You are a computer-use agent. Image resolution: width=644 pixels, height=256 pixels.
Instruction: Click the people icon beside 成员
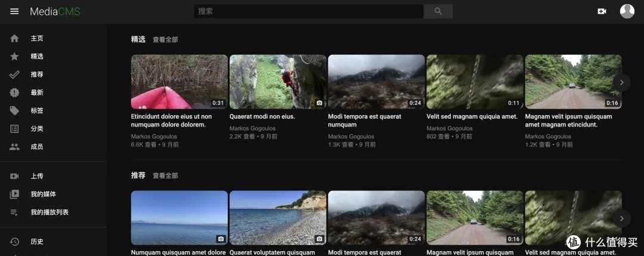click(x=14, y=147)
